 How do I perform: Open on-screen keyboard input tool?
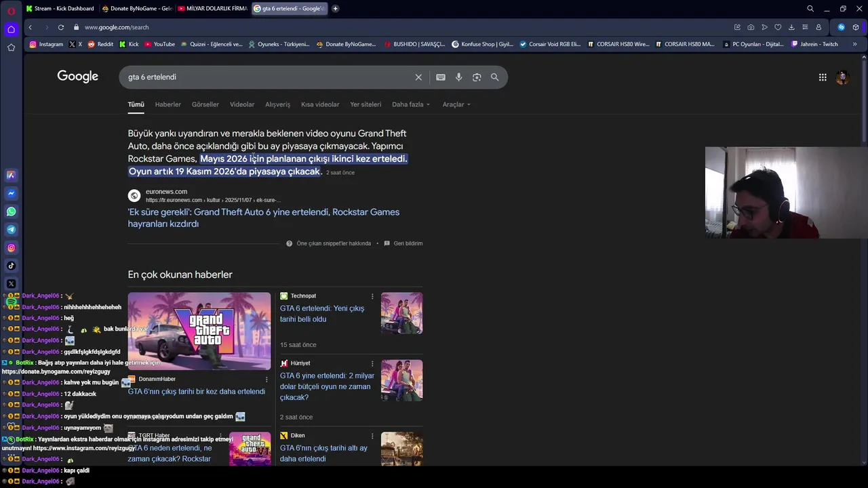coord(441,77)
